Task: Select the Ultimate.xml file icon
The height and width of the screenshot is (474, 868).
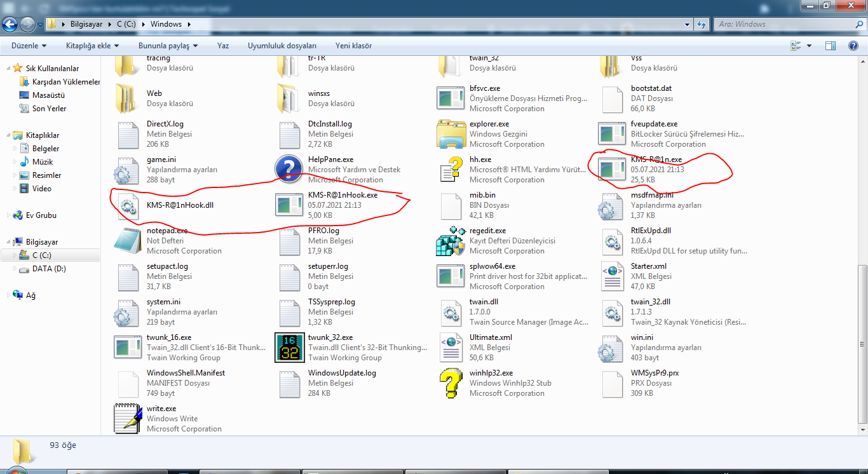Action: coord(451,348)
